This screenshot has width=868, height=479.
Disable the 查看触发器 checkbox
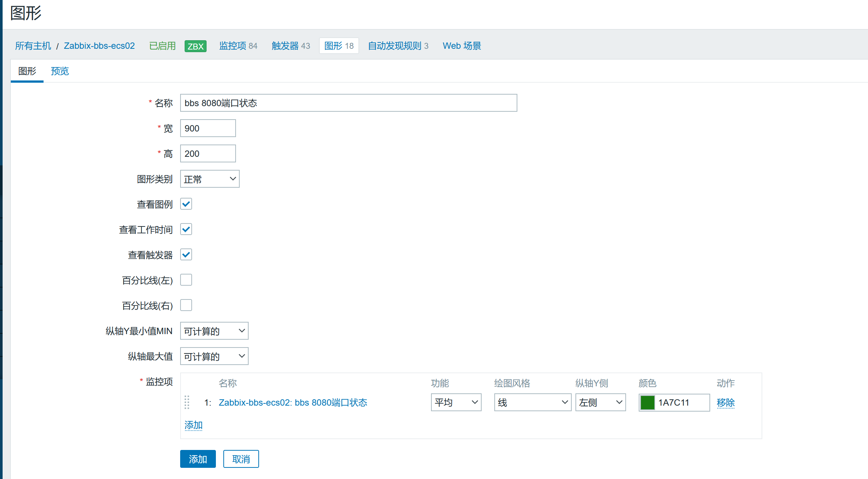pyautogui.click(x=186, y=255)
